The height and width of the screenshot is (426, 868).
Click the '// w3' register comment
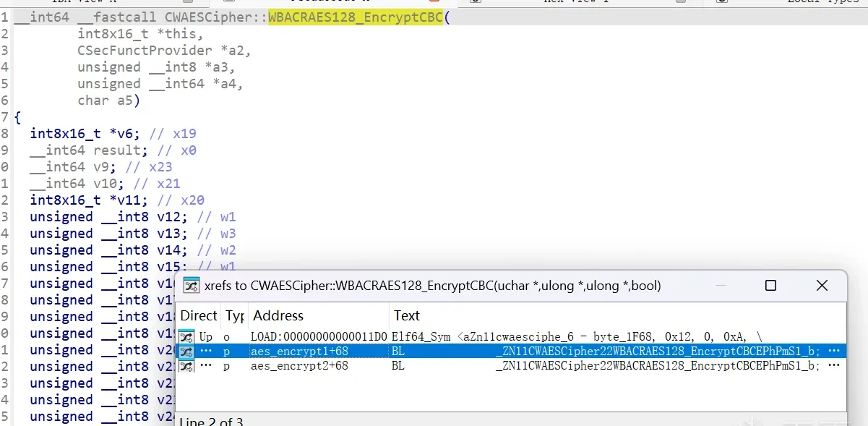216,234
